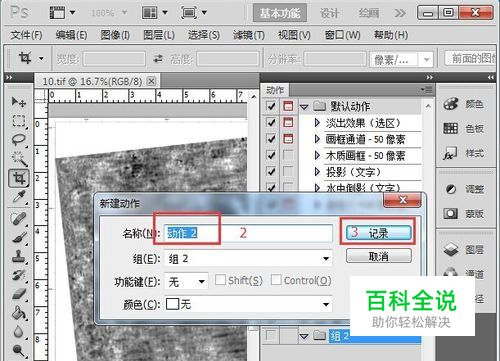Open the actions panel flyout menu
This screenshot has height=361, width=500.
pyautogui.click(x=426, y=90)
